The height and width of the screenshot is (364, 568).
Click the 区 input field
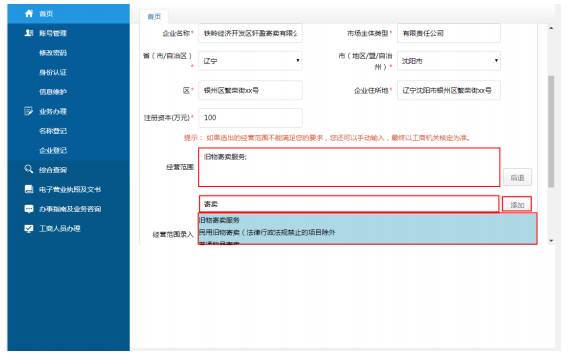pos(250,90)
